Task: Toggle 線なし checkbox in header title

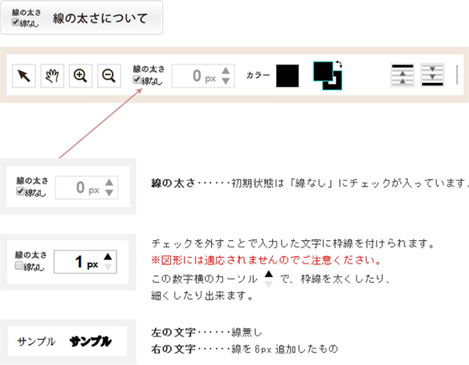Action: coord(15,22)
